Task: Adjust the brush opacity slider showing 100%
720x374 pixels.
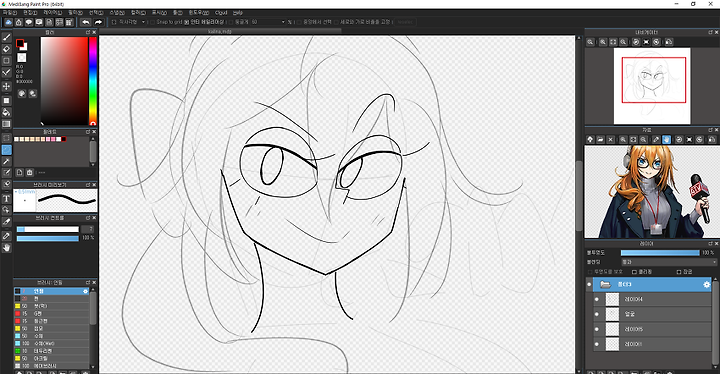Action: pyautogui.click(x=48, y=238)
